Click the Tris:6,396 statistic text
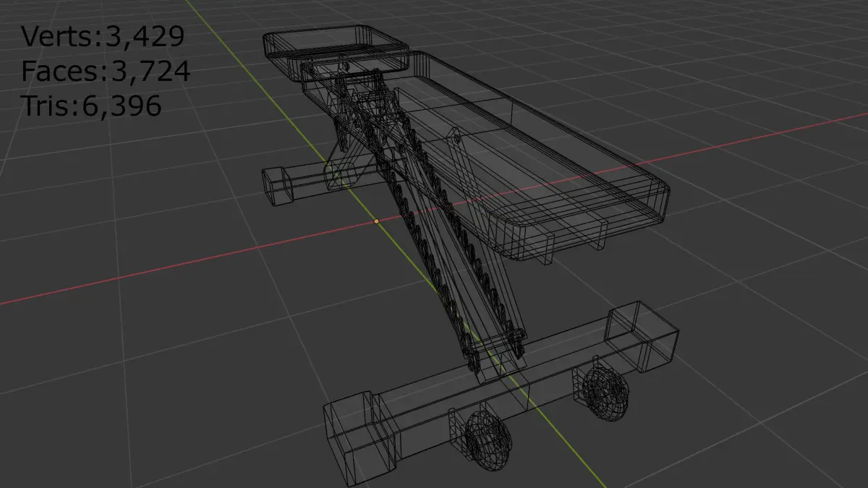868x488 pixels. pyautogui.click(x=91, y=106)
